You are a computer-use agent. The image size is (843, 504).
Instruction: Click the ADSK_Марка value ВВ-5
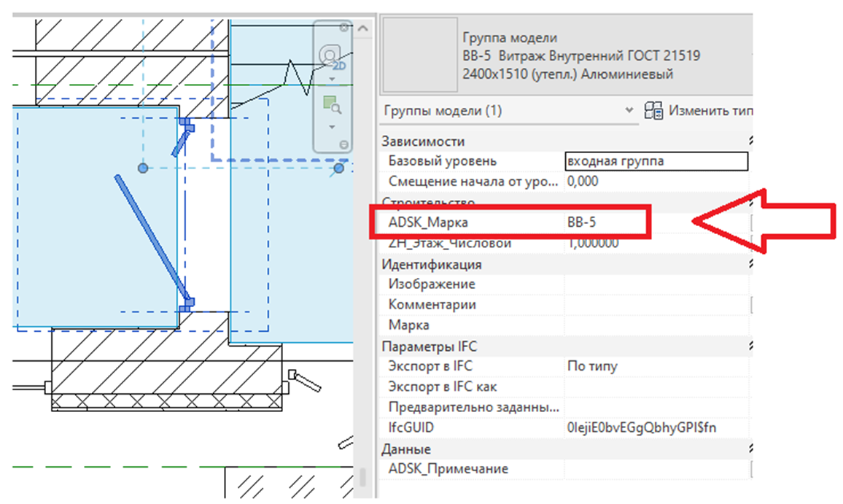coord(581,222)
